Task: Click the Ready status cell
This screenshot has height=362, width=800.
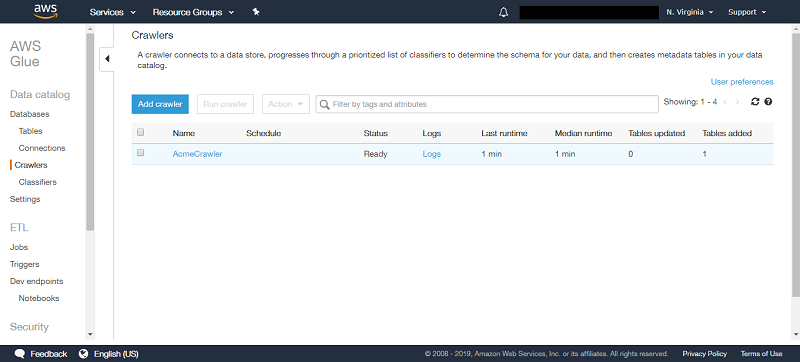Action: (376, 154)
